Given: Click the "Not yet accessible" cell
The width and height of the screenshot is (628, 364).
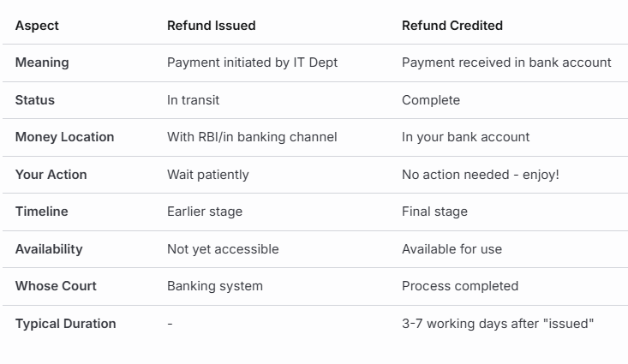Looking at the screenshot, I should pos(223,249).
